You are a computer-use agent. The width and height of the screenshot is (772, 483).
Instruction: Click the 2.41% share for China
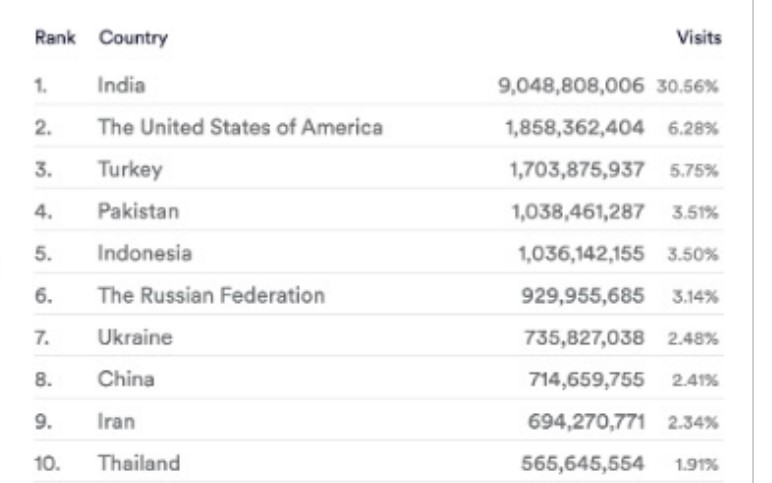click(x=695, y=380)
